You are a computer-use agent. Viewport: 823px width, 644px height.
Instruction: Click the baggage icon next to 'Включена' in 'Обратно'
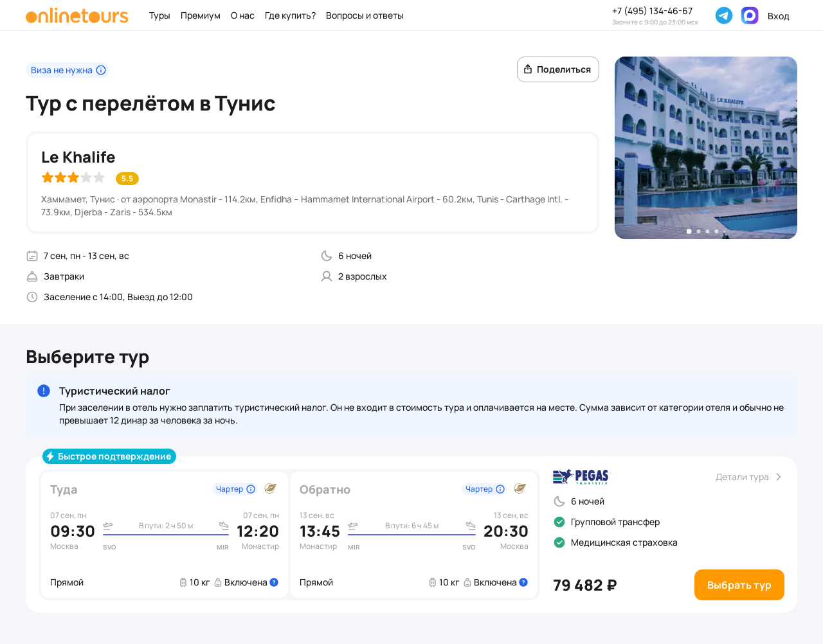[x=467, y=582]
